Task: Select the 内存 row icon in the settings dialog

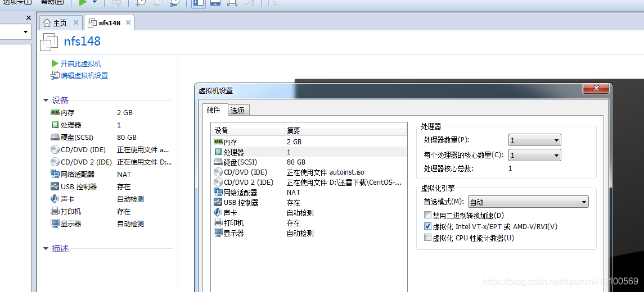Action: [218, 142]
